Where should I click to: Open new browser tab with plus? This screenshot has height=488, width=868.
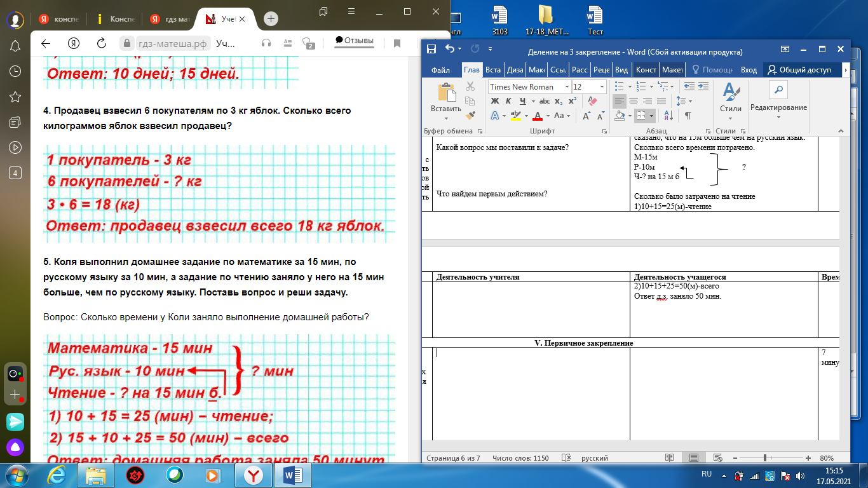[271, 19]
